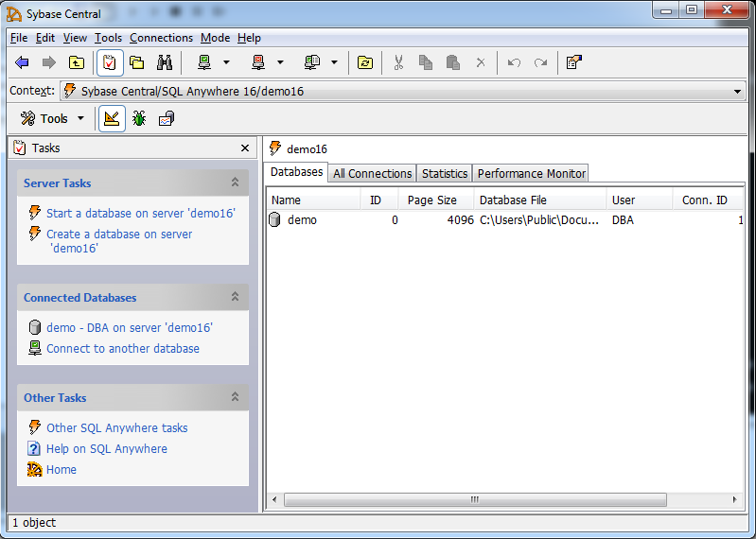
Task: Switch to Application Profiling mode icon
Action: [x=167, y=118]
